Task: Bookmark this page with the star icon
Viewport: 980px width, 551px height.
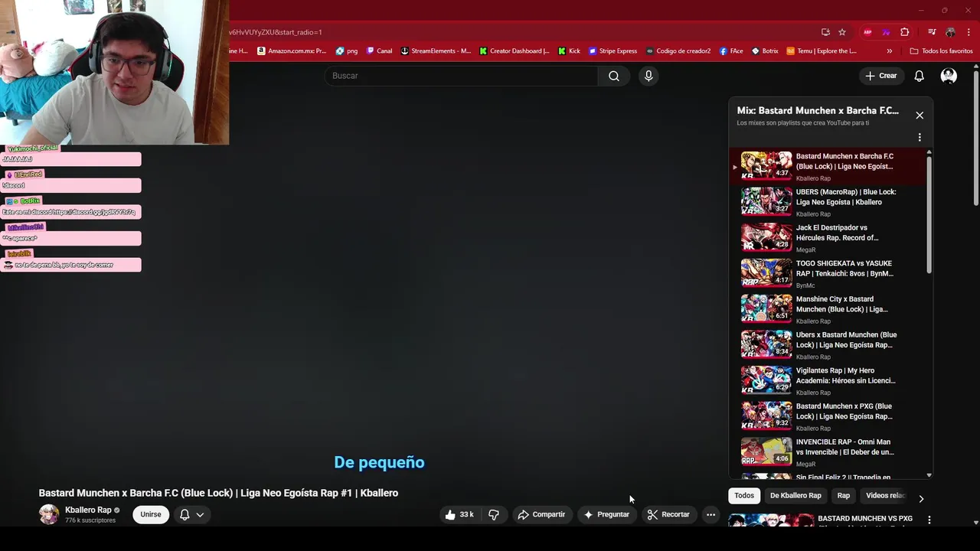Action: point(842,32)
